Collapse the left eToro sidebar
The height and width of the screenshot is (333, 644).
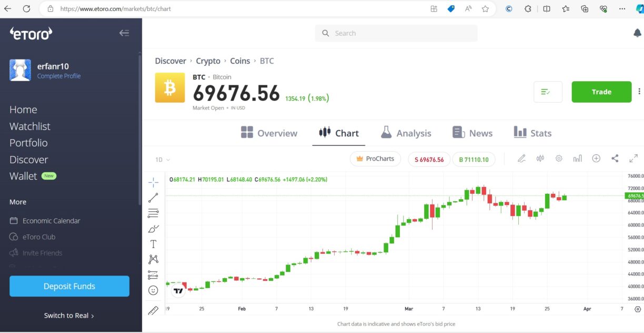[x=124, y=33]
